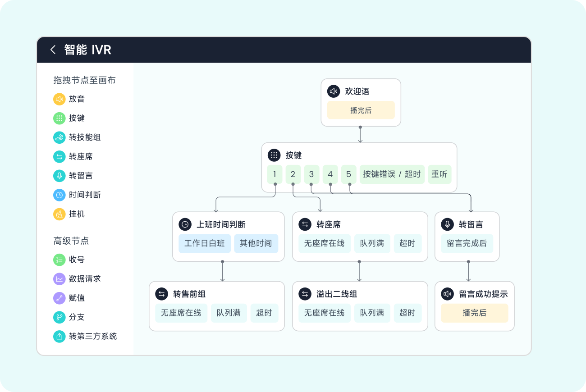This screenshot has height=392, width=586.
Task: Click 留言完成后 in the 转留言 node
Action: click(467, 243)
